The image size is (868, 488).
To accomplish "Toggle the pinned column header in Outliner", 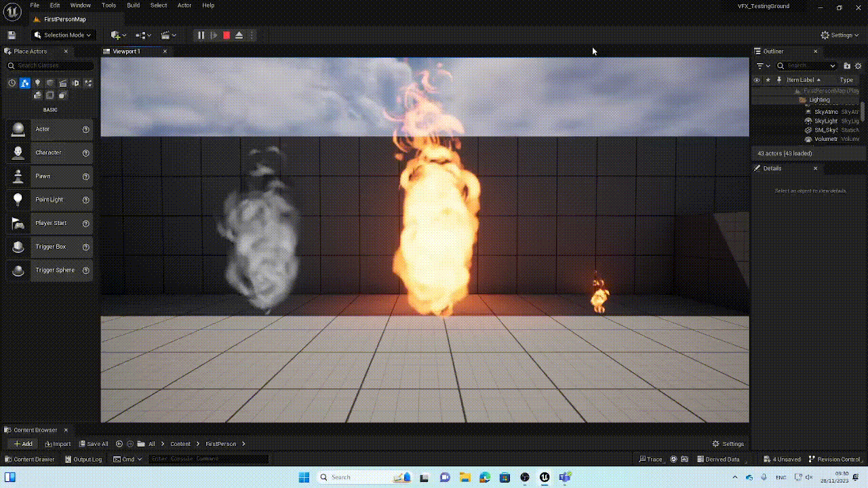I will (779, 80).
